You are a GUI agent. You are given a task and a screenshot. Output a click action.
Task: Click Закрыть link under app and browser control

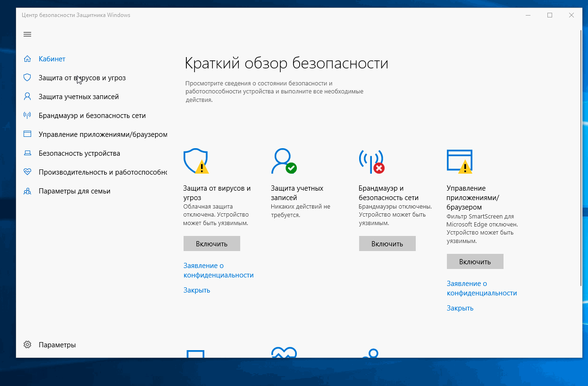(460, 308)
